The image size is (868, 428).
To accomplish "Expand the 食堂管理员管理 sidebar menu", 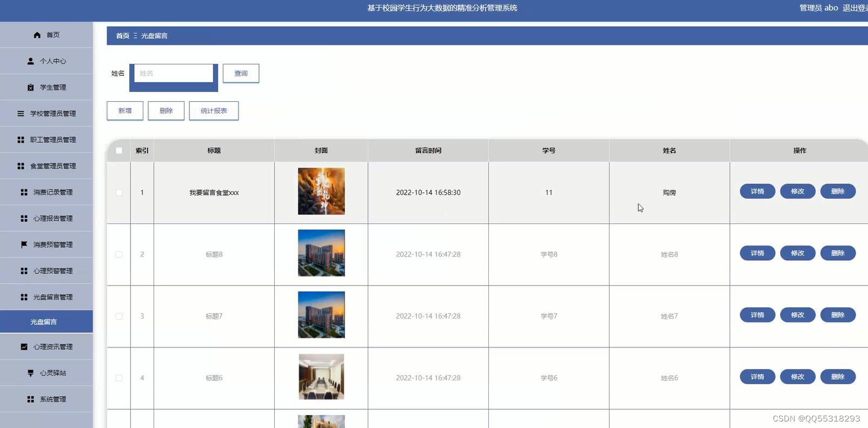I will click(46, 166).
